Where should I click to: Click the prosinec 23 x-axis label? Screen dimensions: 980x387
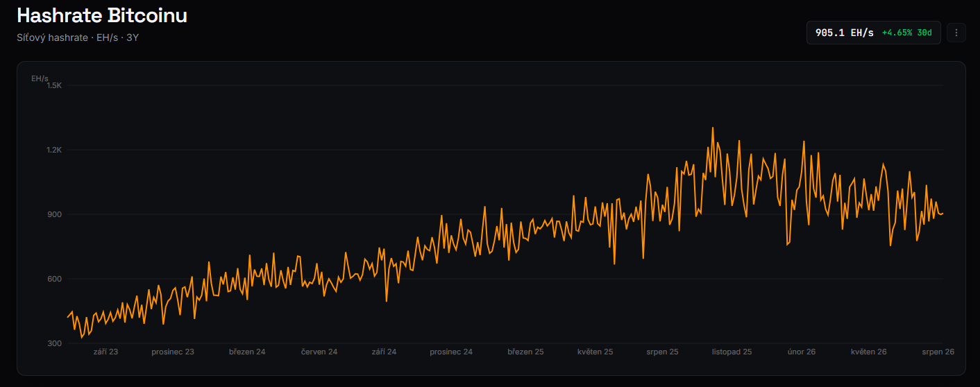click(x=173, y=352)
